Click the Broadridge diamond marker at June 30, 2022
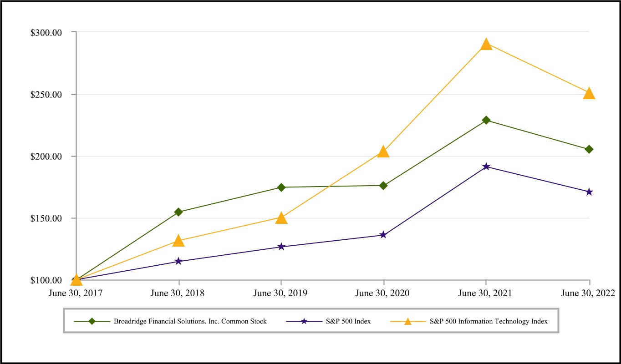The image size is (621, 364). point(589,149)
